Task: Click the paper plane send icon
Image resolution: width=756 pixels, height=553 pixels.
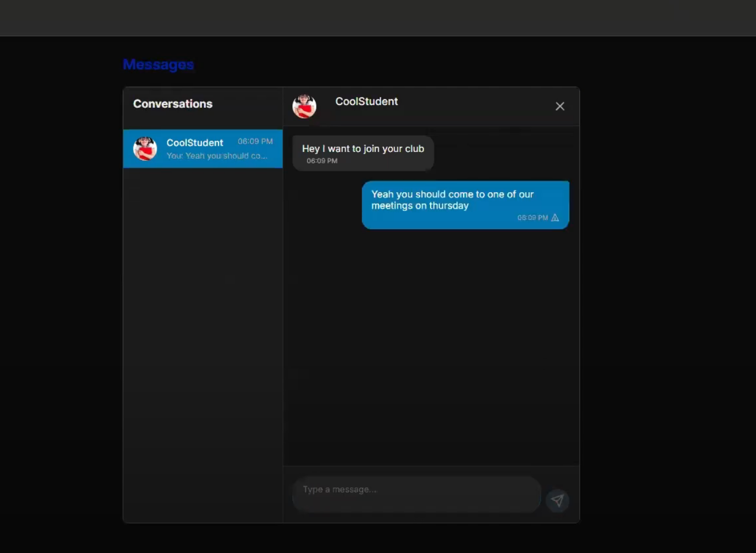Action: click(557, 500)
